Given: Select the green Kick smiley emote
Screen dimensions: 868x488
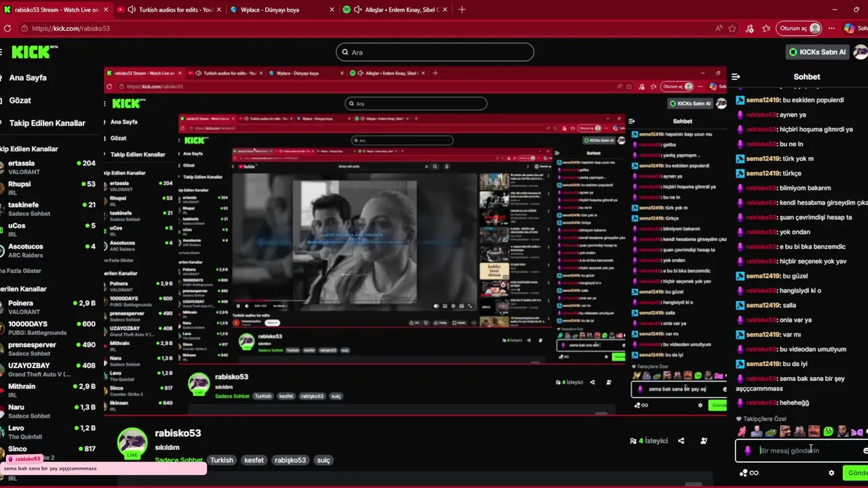Looking at the screenshot, I should [x=828, y=432].
